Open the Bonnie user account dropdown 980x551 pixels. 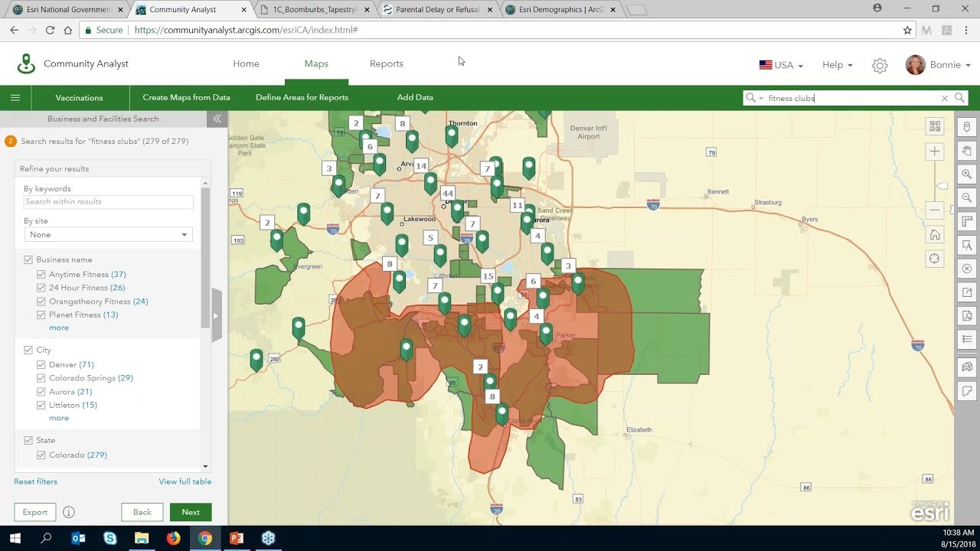(x=938, y=65)
